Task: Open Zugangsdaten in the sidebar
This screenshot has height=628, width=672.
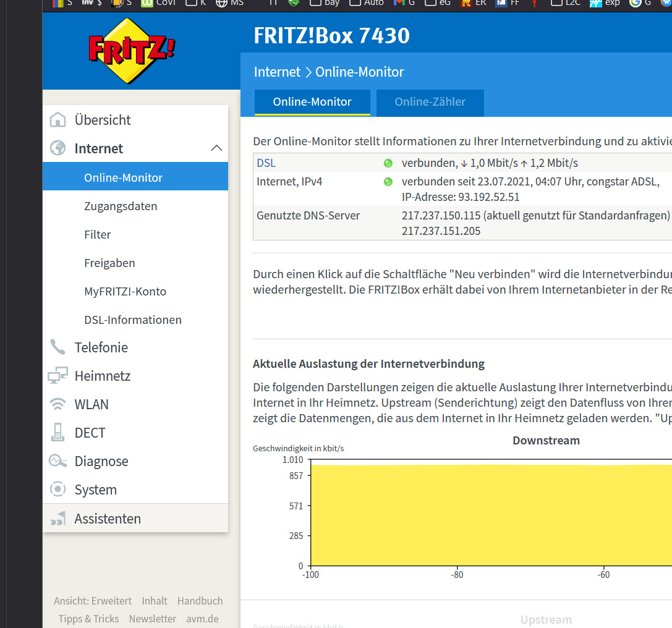Action: [x=121, y=206]
